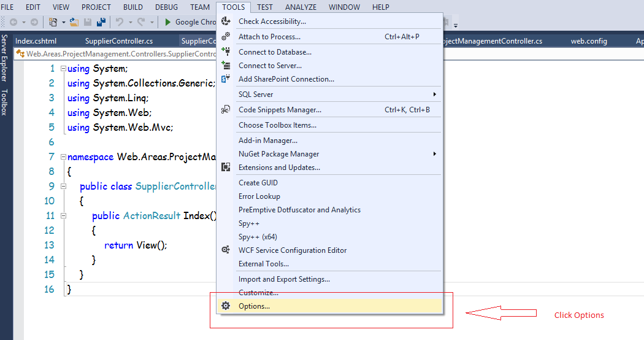Image resolution: width=644 pixels, height=340 pixels.
Task: Click the class icon in the navigation bar
Action: [x=20, y=54]
